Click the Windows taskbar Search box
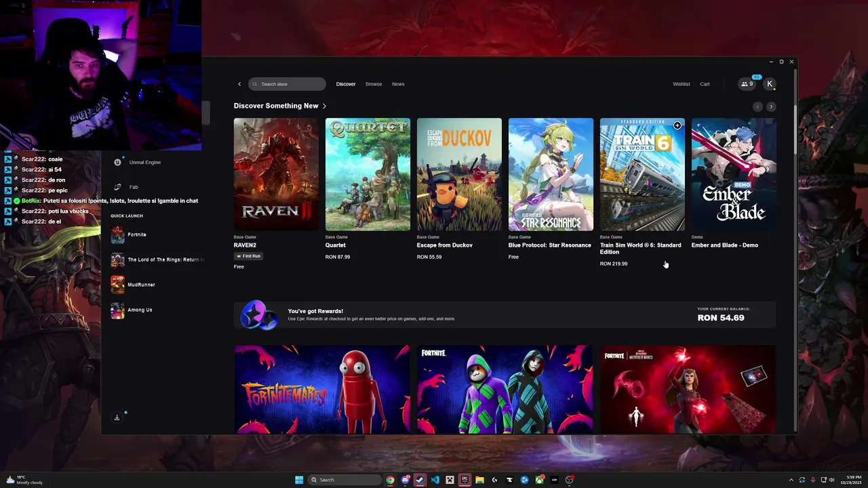868x488 pixels. pyautogui.click(x=344, y=480)
